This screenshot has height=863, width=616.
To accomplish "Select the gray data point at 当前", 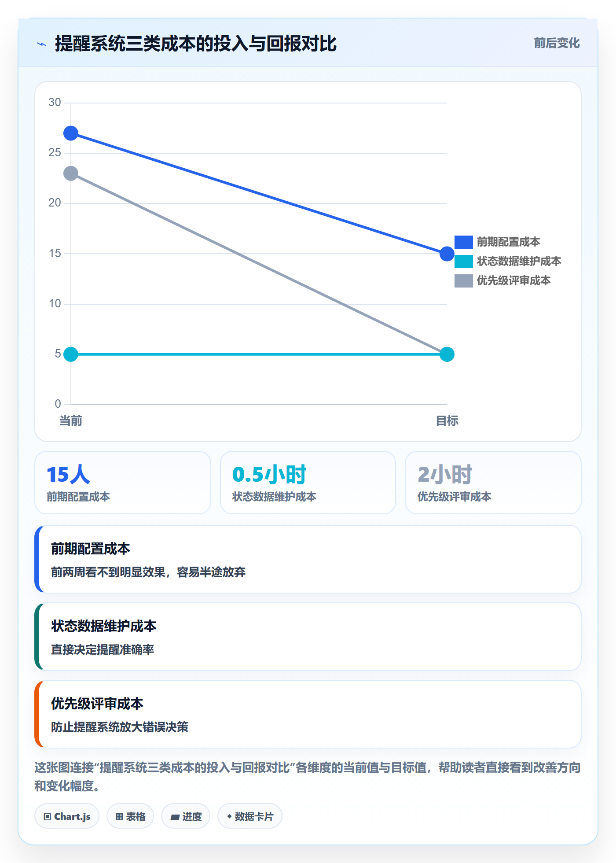I will tap(71, 173).
